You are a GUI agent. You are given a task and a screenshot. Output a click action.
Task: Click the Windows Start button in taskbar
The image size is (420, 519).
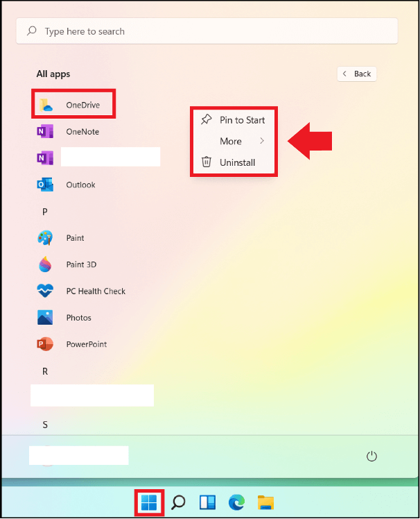[149, 502]
